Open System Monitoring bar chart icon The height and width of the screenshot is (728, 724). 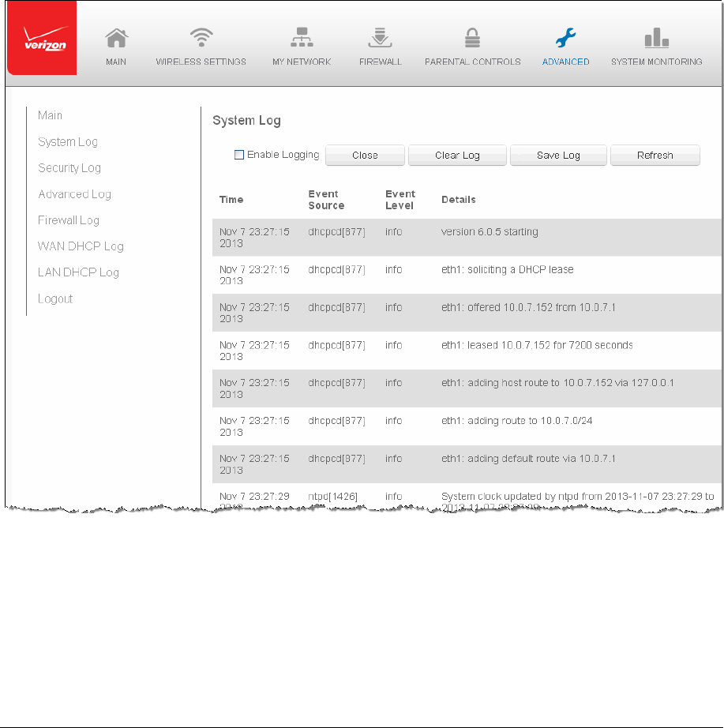pos(657,38)
